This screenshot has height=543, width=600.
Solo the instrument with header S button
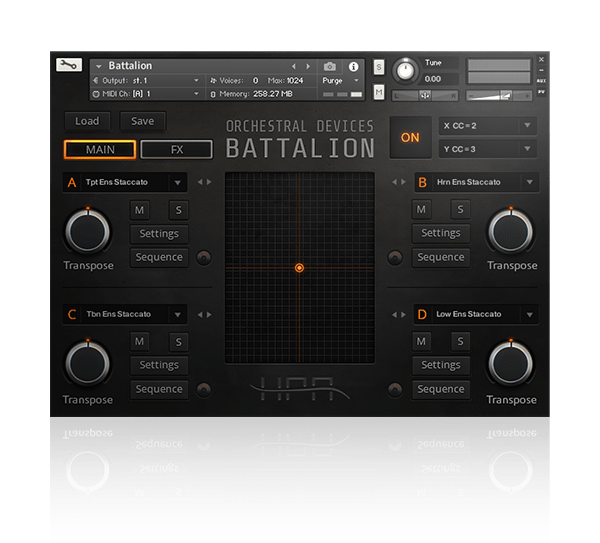379,67
